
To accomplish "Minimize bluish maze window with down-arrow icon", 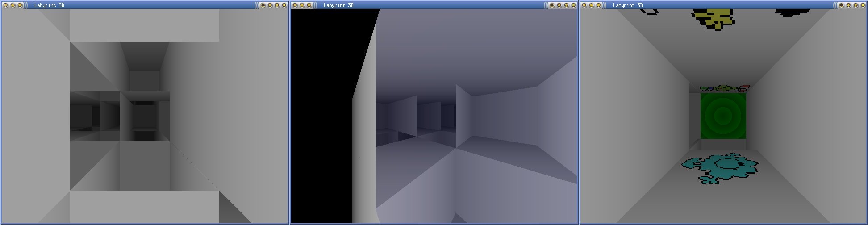I will point(559,5).
